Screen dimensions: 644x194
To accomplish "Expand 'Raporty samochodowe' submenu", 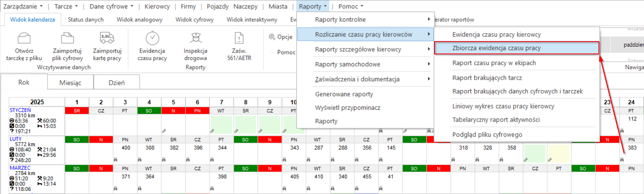I will point(365,64).
